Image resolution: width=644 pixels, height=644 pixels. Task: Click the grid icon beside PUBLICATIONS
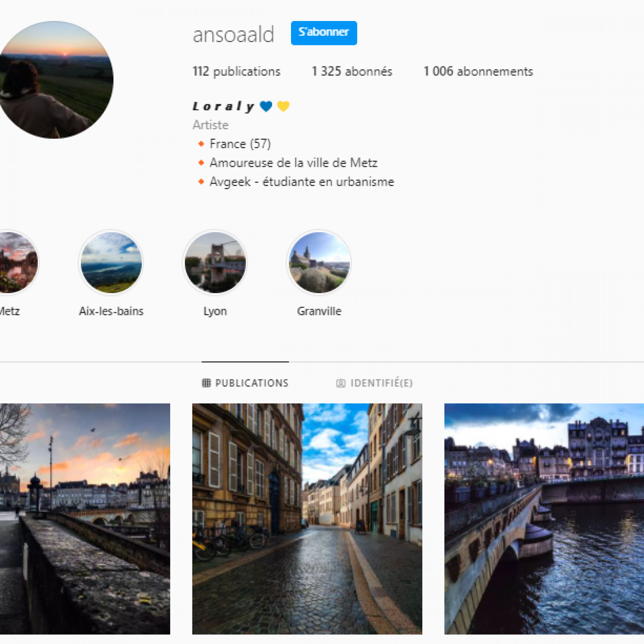(206, 383)
